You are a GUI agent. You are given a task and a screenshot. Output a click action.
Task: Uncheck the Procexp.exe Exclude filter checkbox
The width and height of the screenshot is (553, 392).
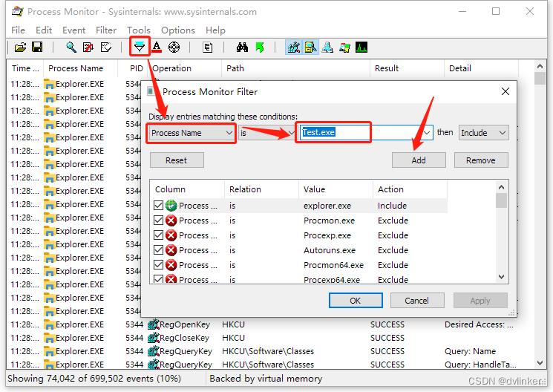coord(158,235)
